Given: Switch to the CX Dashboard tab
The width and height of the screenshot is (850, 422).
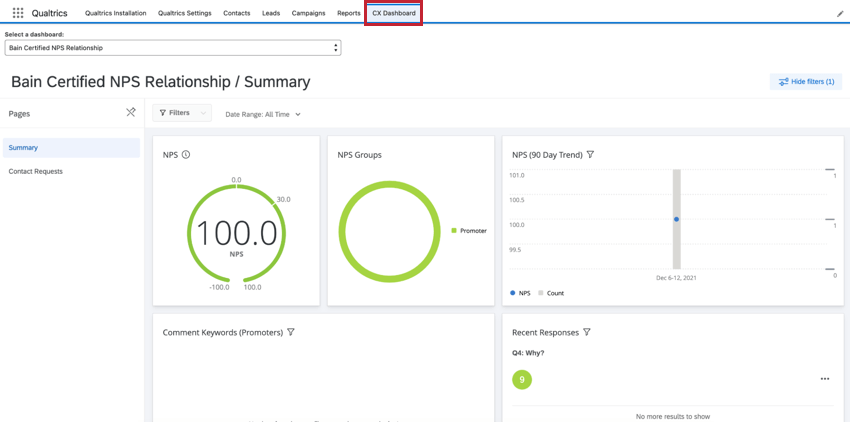Looking at the screenshot, I should pos(393,13).
